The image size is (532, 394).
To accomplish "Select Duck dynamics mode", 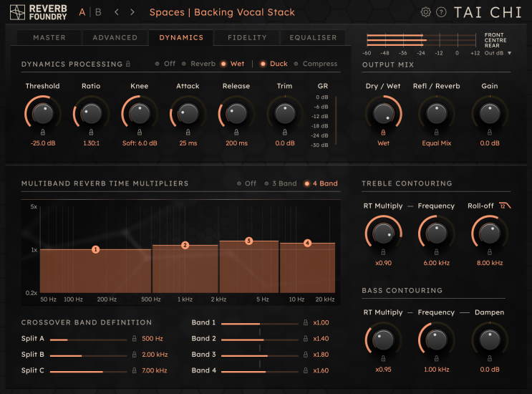I will coord(274,64).
